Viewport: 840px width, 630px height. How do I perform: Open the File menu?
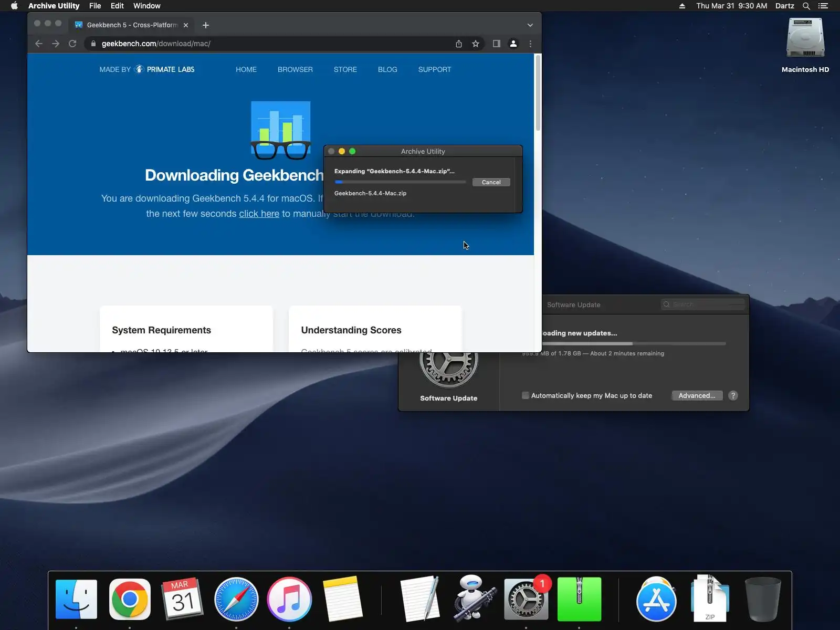[95, 6]
